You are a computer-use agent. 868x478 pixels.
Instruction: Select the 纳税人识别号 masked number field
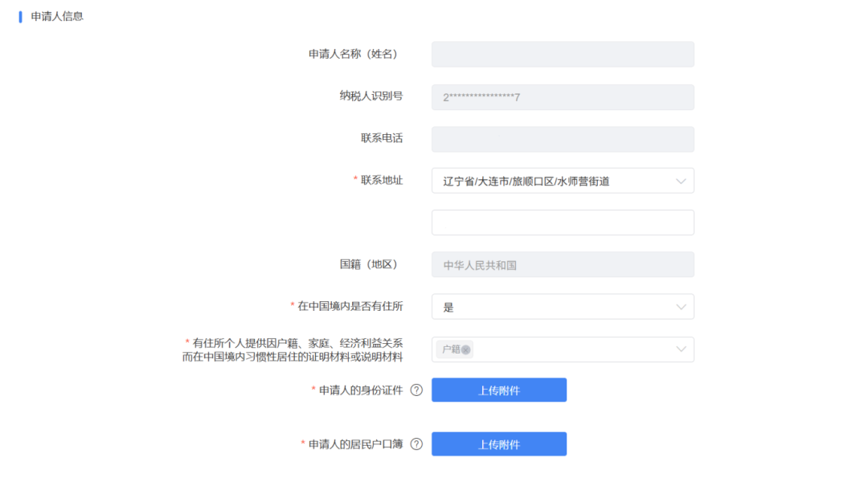pyautogui.click(x=563, y=97)
